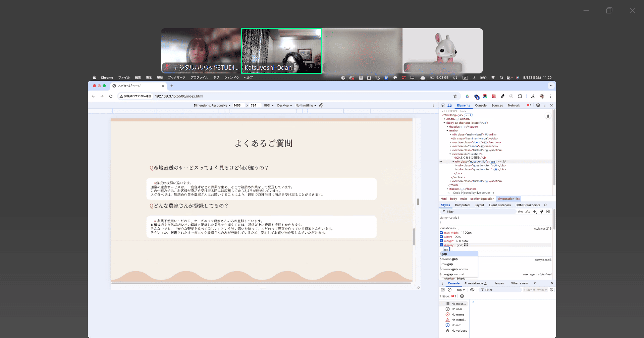Viewport: 644px width, 338px height.
Task: Switch to the Network tab
Action: [514, 105]
